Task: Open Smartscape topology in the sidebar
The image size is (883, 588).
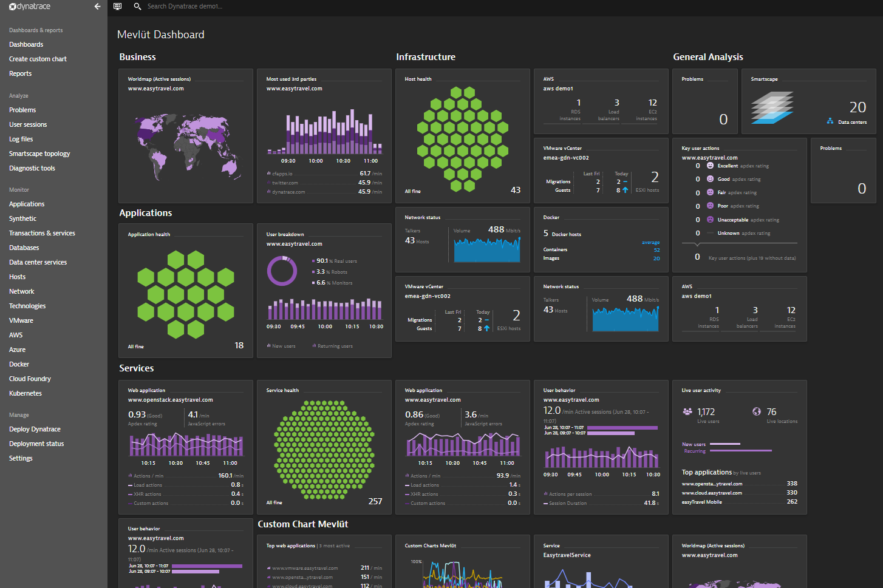Action: 39,154
